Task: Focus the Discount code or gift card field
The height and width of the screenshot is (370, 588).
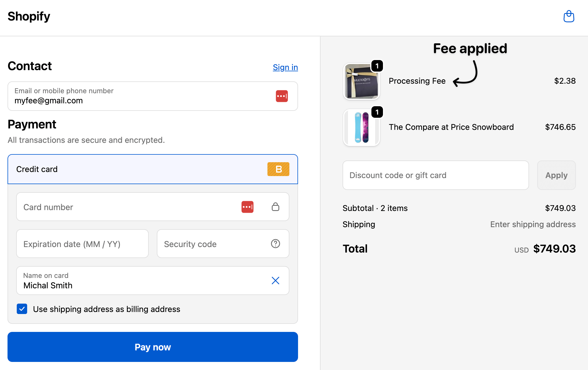Action: (435, 175)
